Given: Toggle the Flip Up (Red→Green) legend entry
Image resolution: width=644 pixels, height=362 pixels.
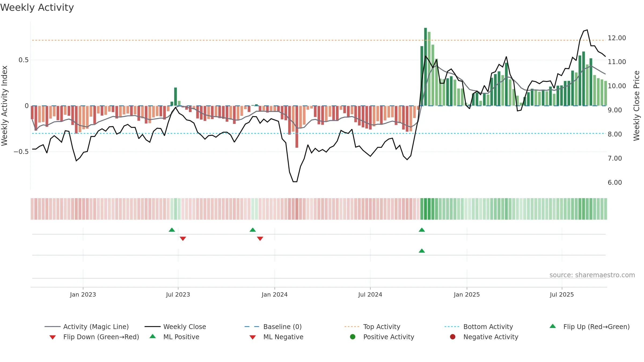Looking at the screenshot, I should point(590,327).
